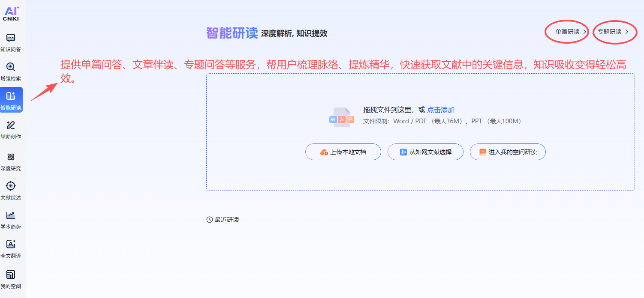Select 深度研究 atom icon
Viewport: 644px width, 298px height.
11,157
